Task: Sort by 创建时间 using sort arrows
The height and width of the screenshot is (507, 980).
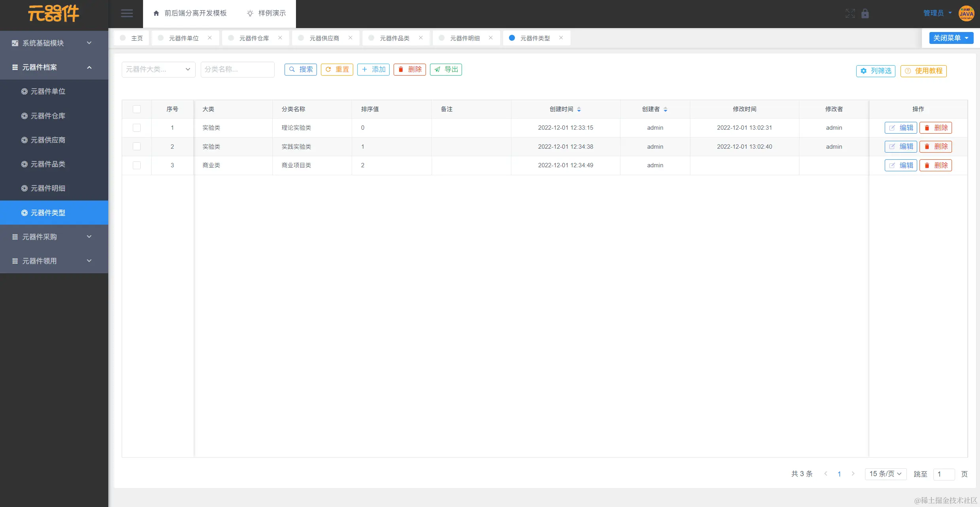Action: (579, 109)
